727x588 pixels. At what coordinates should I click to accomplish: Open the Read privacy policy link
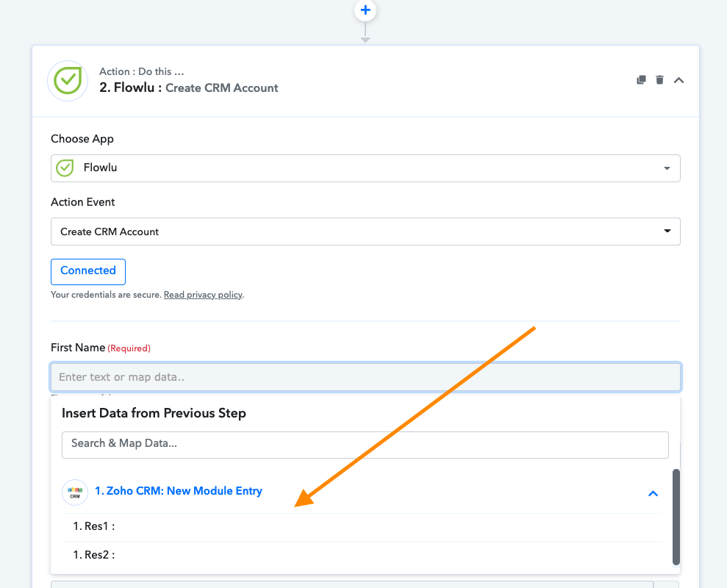pyautogui.click(x=203, y=295)
